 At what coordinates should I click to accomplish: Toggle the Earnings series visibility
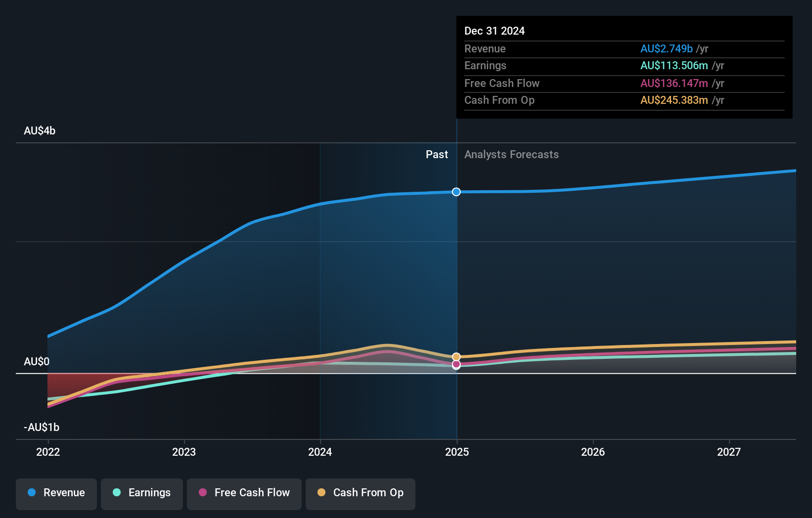click(142, 493)
